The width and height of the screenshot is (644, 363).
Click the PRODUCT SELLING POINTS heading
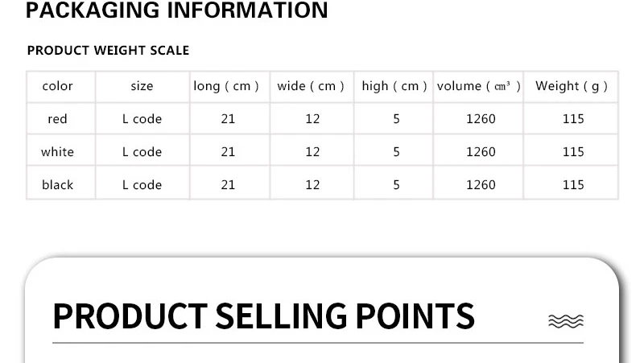264,316
